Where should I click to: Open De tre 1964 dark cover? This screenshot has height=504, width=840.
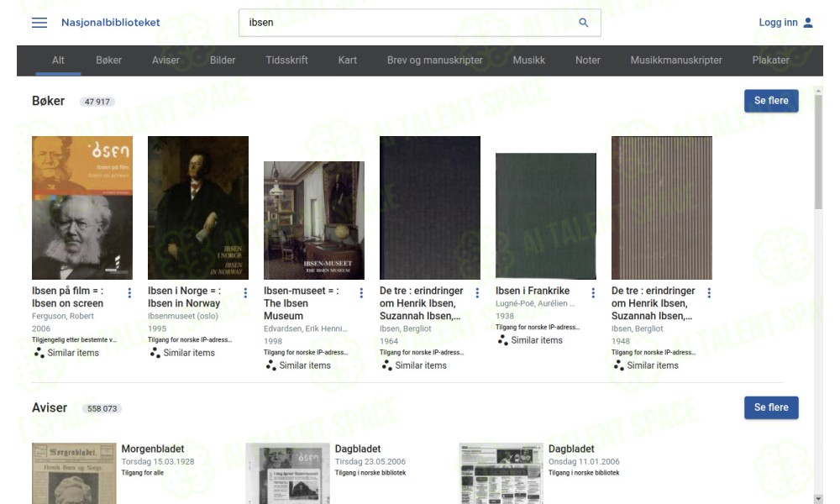click(429, 207)
